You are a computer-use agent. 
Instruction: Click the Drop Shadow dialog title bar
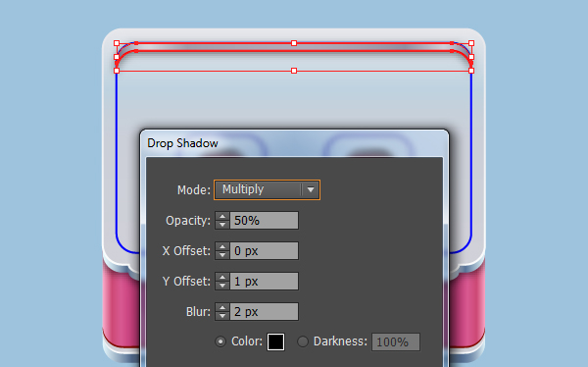click(294, 143)
